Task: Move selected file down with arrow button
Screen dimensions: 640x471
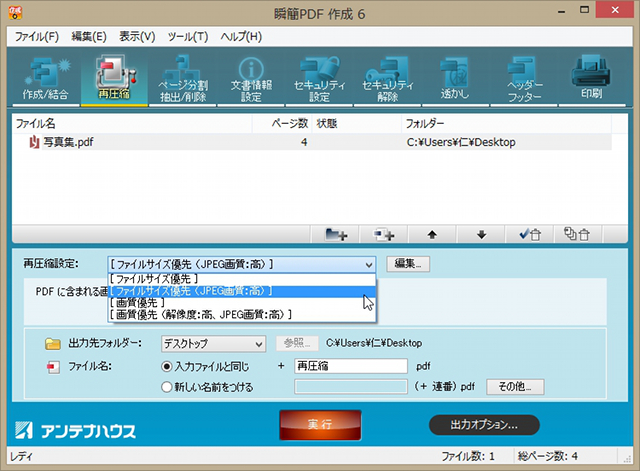Action: [481, 234]
